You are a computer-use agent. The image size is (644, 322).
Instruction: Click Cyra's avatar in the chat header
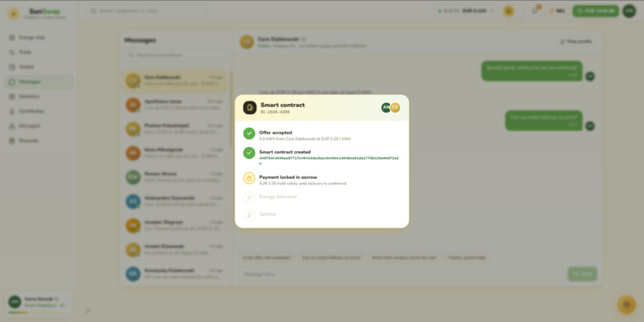coord(247,42)
